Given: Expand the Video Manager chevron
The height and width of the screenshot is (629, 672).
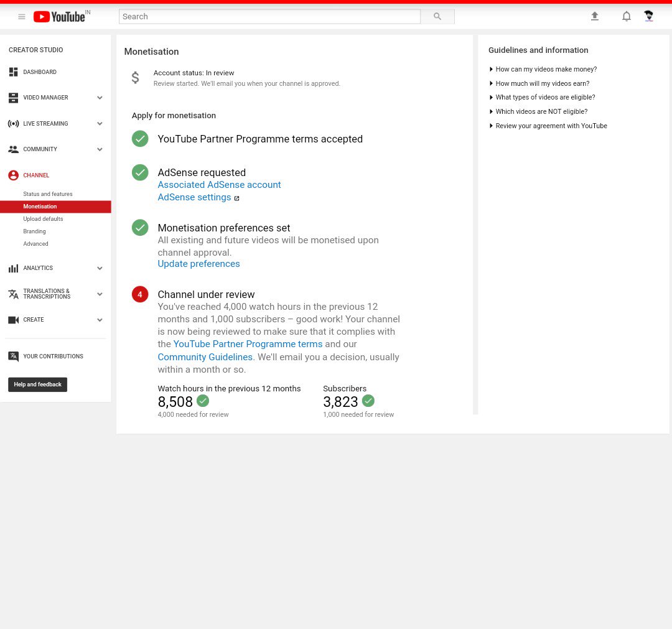Looking at the screenshot, I should point(100,98).
